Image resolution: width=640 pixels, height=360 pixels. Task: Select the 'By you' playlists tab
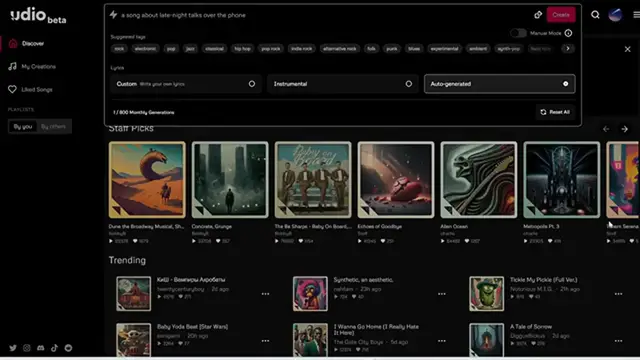pos(22,127)
